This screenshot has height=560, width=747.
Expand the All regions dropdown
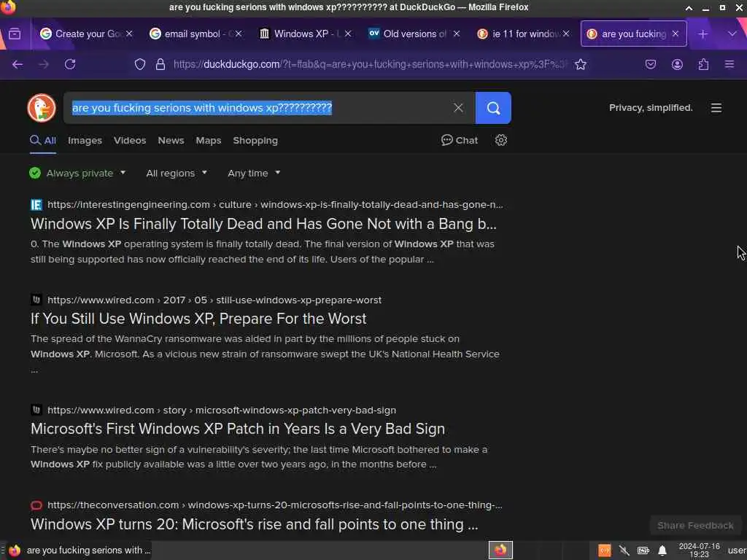tap(177, 174)
